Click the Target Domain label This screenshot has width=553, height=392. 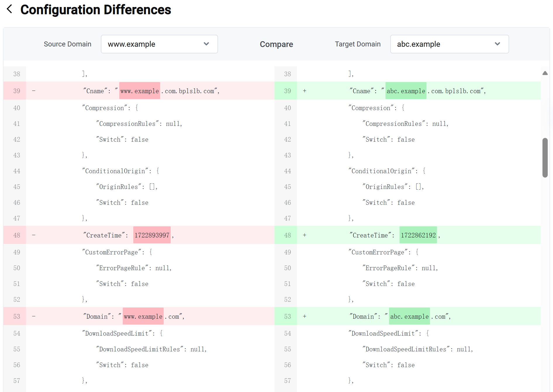coord(358,44)
